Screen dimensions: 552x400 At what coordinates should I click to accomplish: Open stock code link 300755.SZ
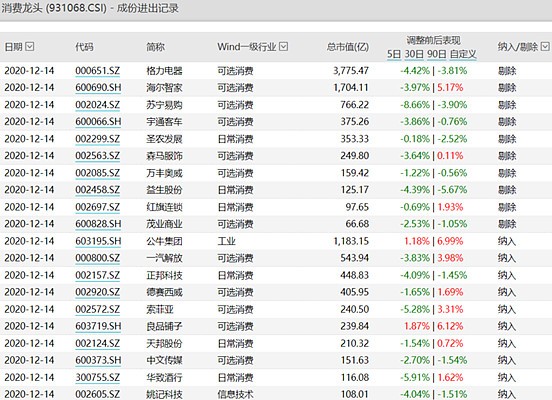98,377
